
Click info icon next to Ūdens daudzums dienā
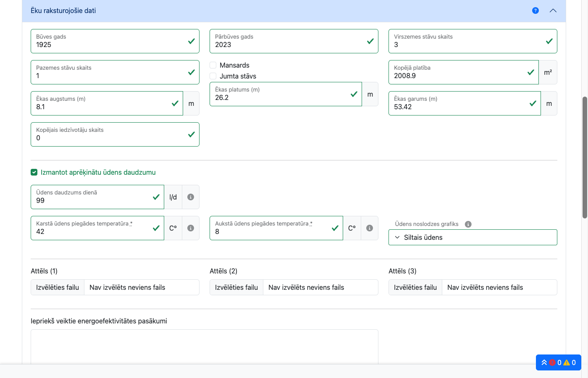(191, 197)
